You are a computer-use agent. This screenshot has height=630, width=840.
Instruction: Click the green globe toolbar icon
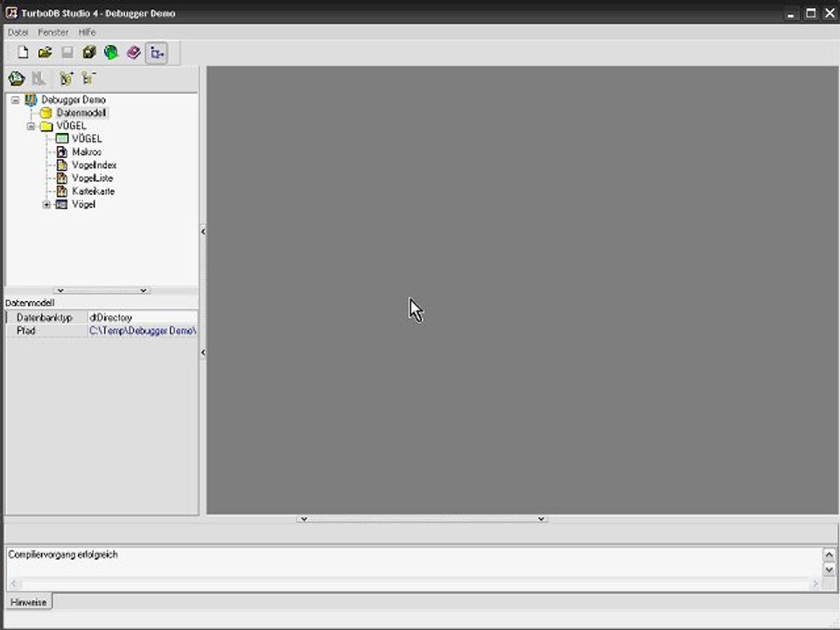click(x=111, y=52)
